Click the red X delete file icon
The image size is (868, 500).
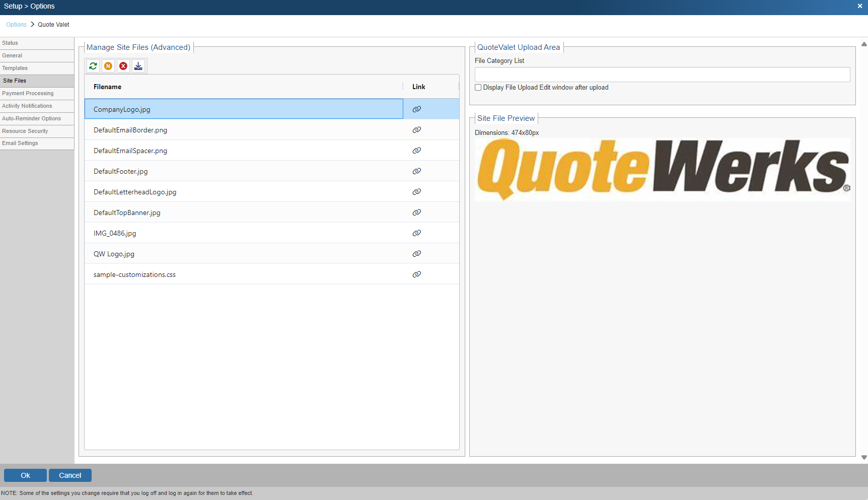(x=123, y=66)
